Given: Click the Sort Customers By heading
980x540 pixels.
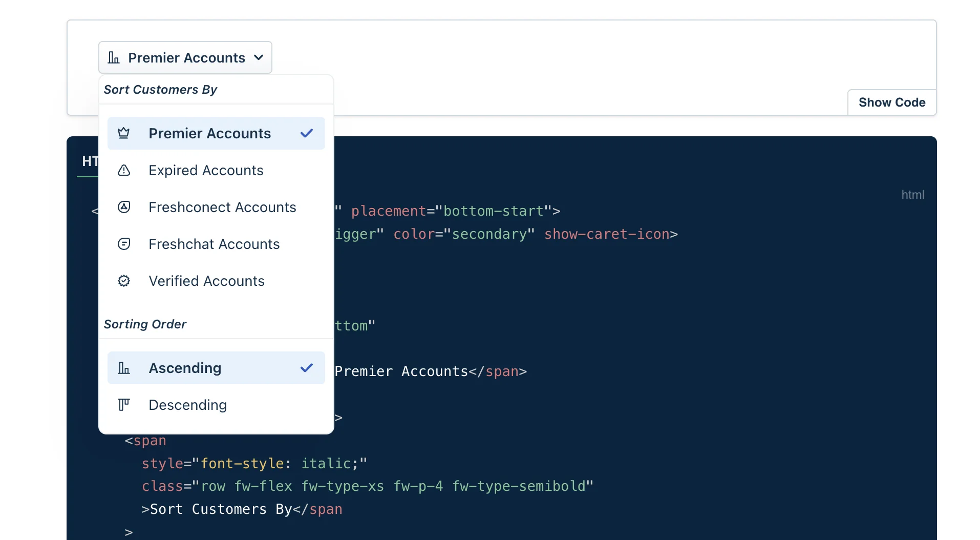Looking at the screenshot, I should coord(160,90).
